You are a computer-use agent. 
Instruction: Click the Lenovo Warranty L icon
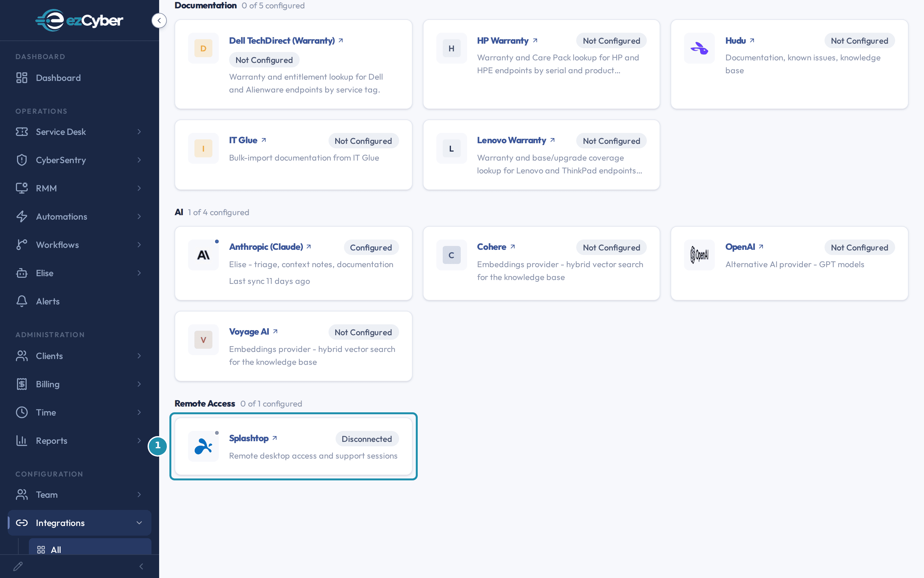pos(451,148)
